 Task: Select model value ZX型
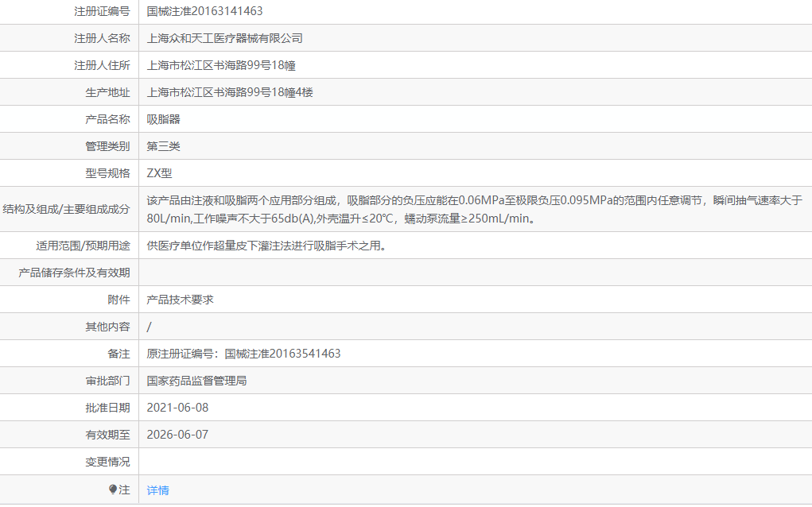point(159,172)
